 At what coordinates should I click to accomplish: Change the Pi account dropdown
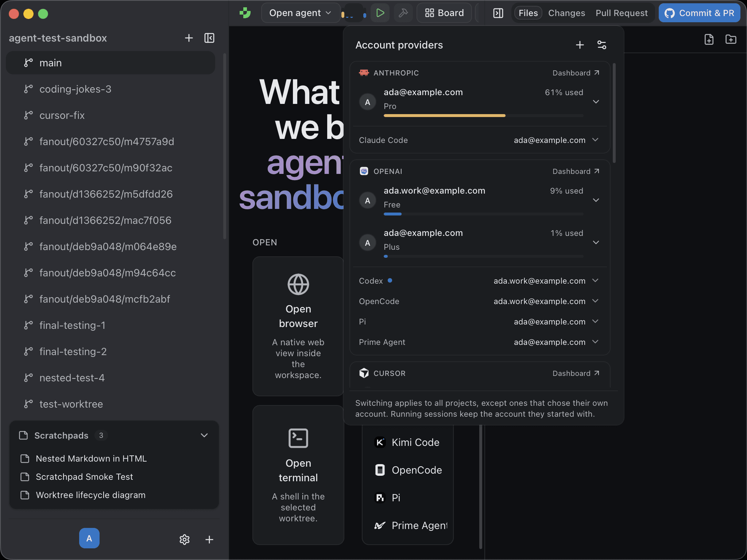click(557, 322)
